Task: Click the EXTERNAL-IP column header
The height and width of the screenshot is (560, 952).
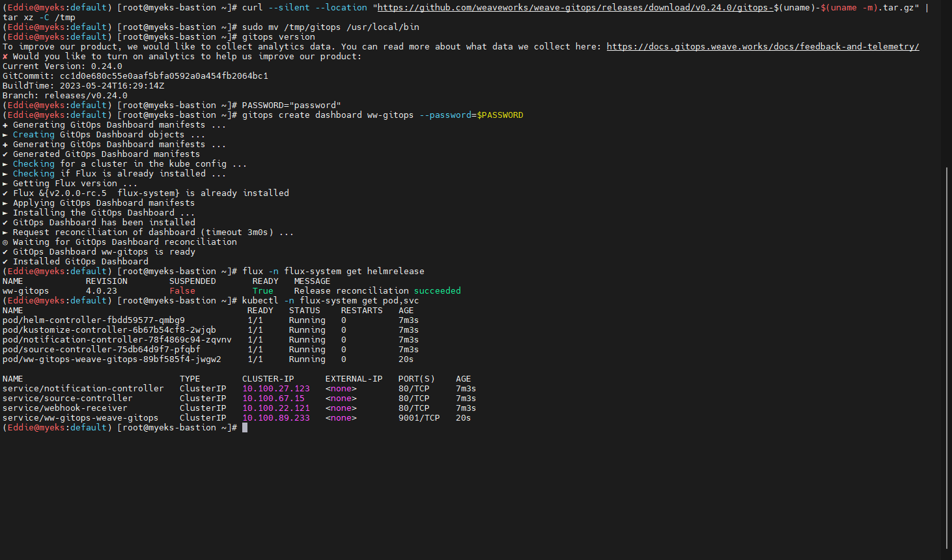Action: [x=354, y=379]
